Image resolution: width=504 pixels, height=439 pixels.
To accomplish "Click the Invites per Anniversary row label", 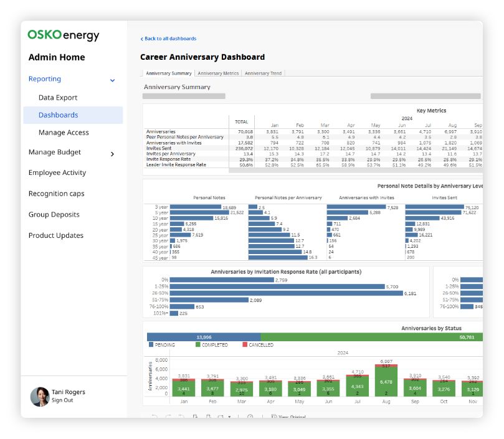I will [x=171, y=154].
